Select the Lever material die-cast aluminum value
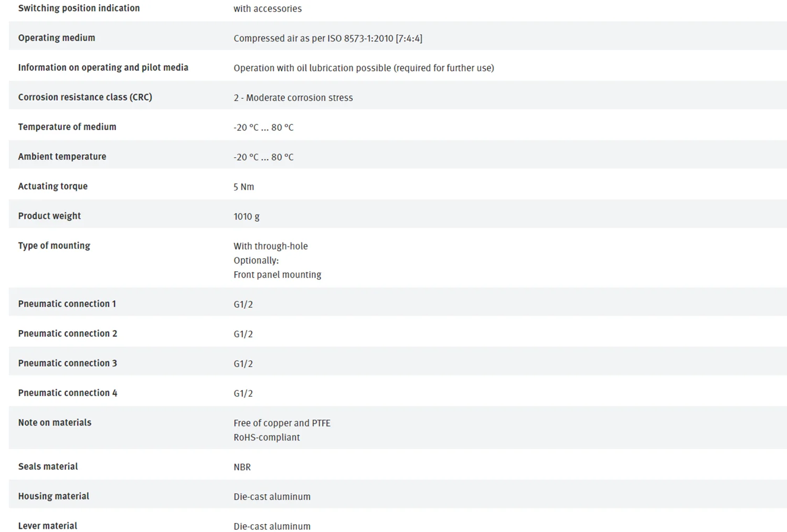This screenshot has width=787, height=532. (272, 526)
